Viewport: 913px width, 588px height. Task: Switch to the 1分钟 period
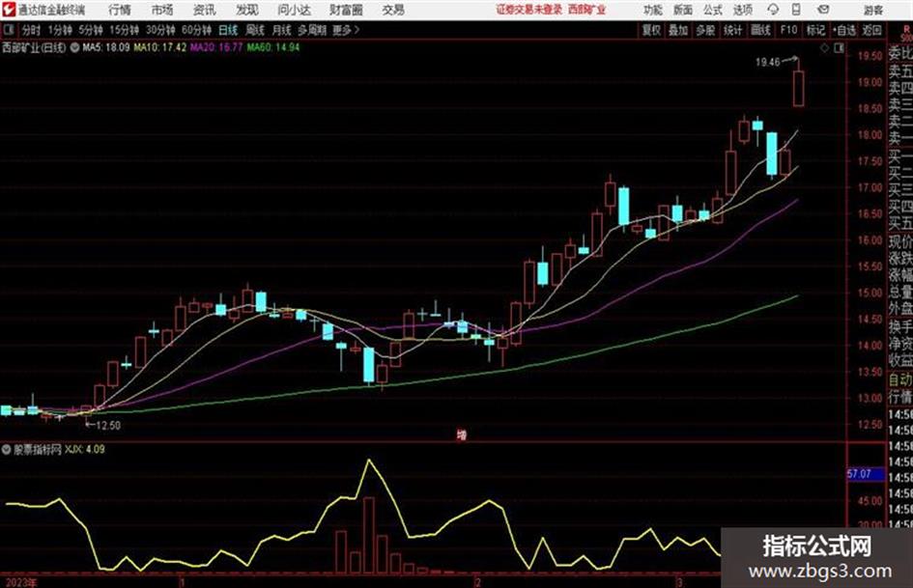(x=60, y=30)
